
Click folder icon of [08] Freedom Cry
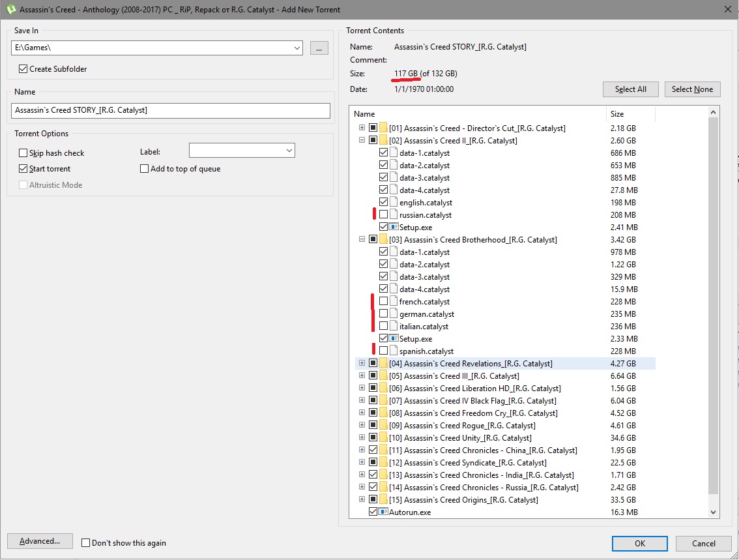[383, 413]
